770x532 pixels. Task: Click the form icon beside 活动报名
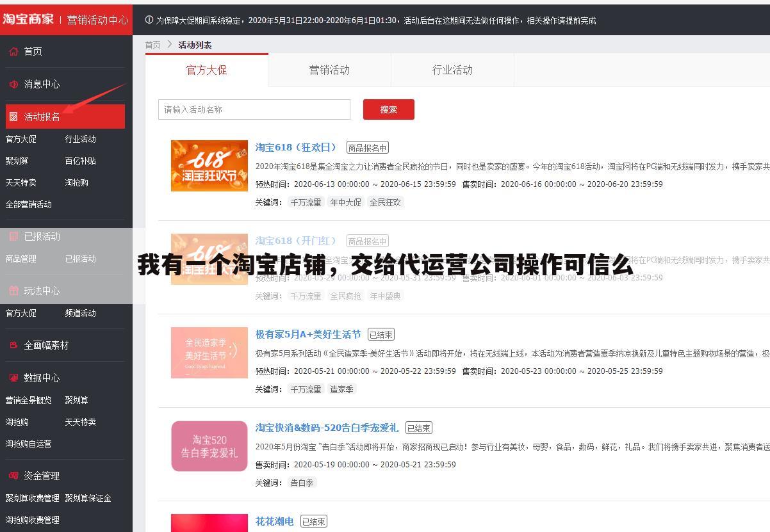(x=13, y=117)
